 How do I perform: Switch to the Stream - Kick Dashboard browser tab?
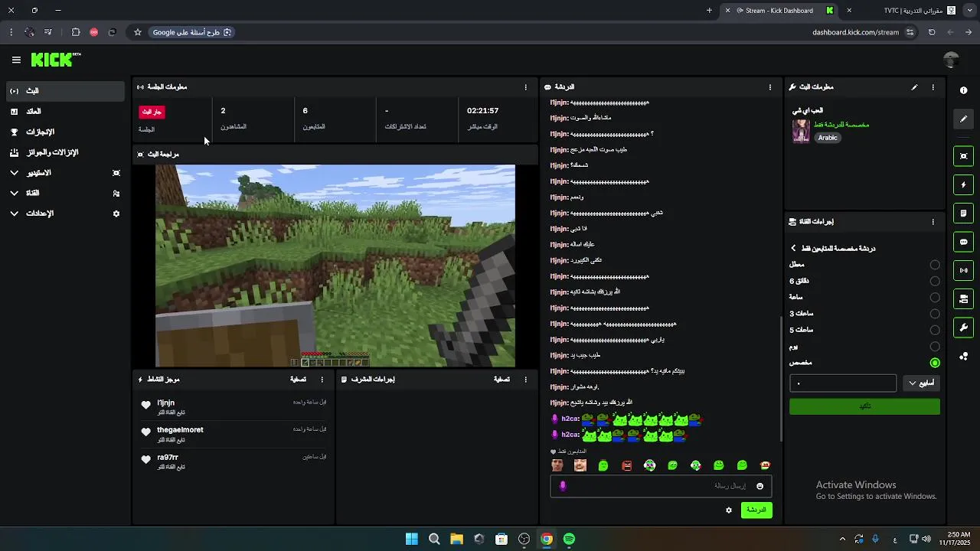(x=779, y=11)
